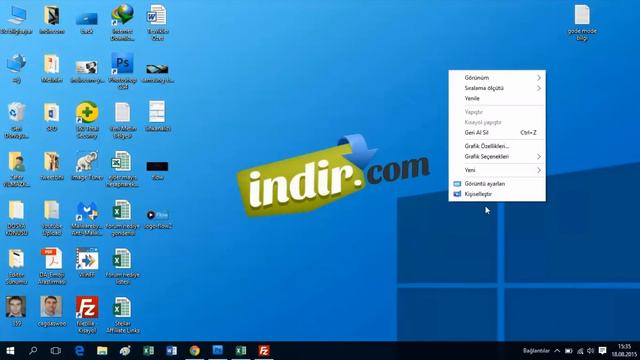Image resolution: width=640 pixels, height=360 pixels.
Task: Select the WinFF desktop shortcut
Action: pyautogui.click(x=87, y=263)
